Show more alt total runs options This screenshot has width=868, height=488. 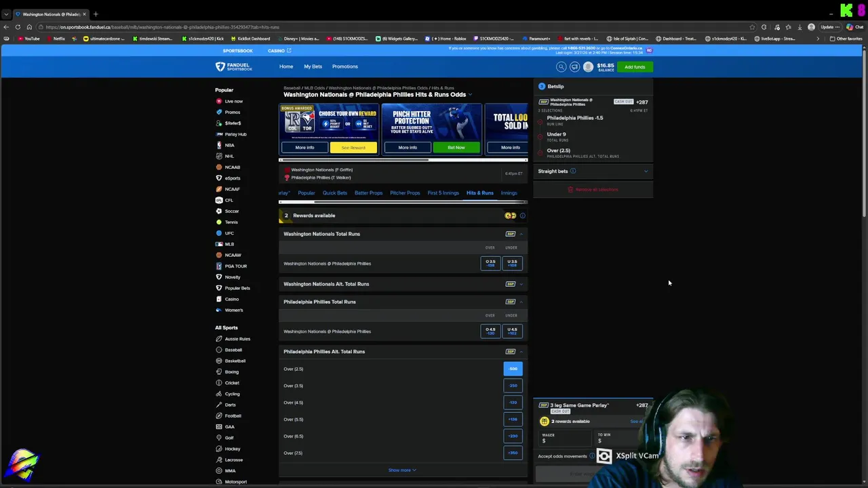(x=402, y=470)
